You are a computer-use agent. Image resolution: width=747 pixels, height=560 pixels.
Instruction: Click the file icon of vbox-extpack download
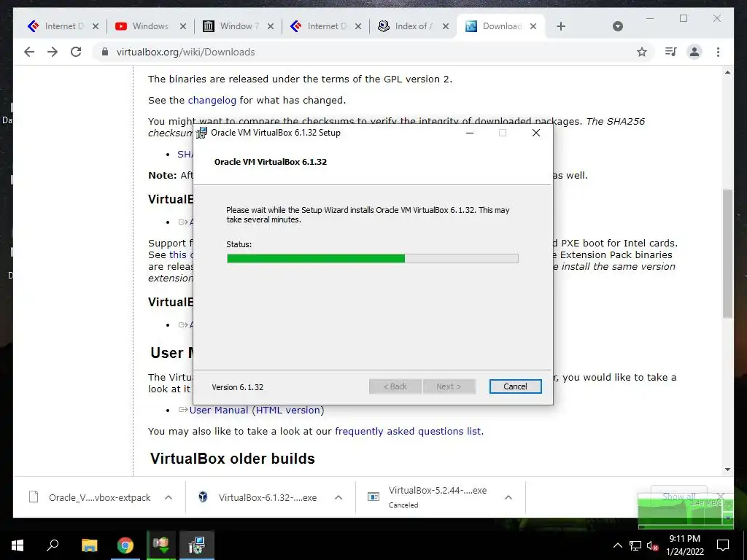(x=34, y=497)
